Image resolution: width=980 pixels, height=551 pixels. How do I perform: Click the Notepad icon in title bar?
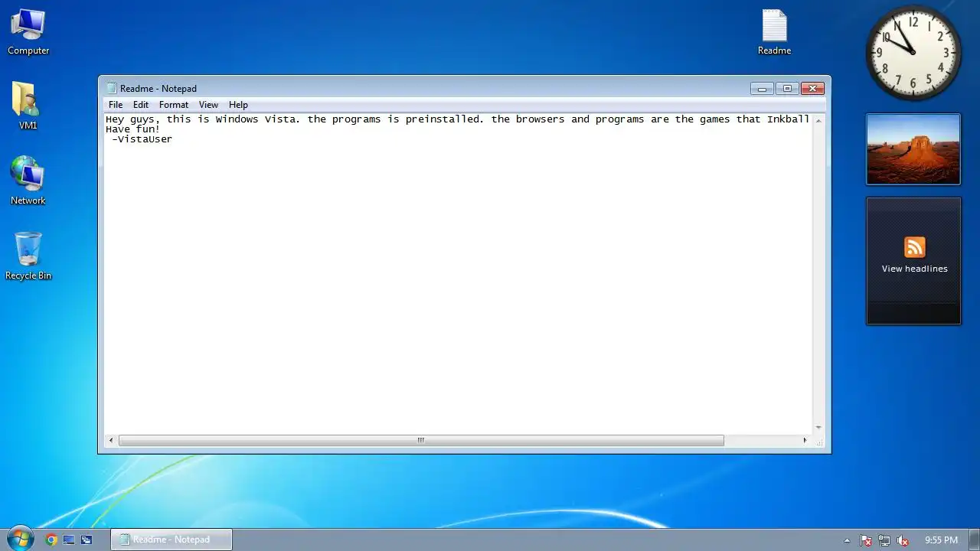(111, 88)
